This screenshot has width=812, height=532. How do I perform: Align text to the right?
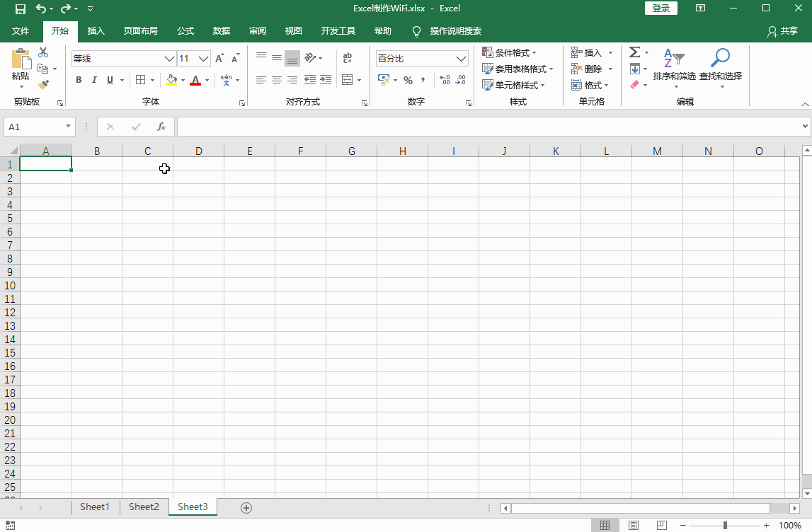click(292, 80)
